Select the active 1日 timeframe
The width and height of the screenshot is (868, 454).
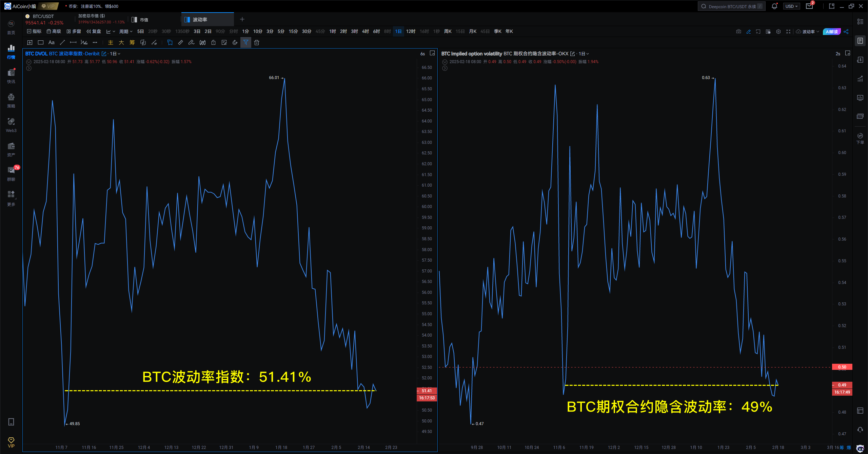398,32
